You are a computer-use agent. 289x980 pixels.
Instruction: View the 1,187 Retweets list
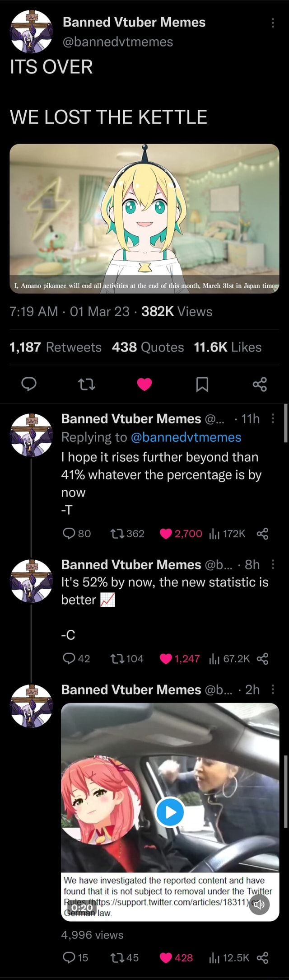(x=54, y=347)
